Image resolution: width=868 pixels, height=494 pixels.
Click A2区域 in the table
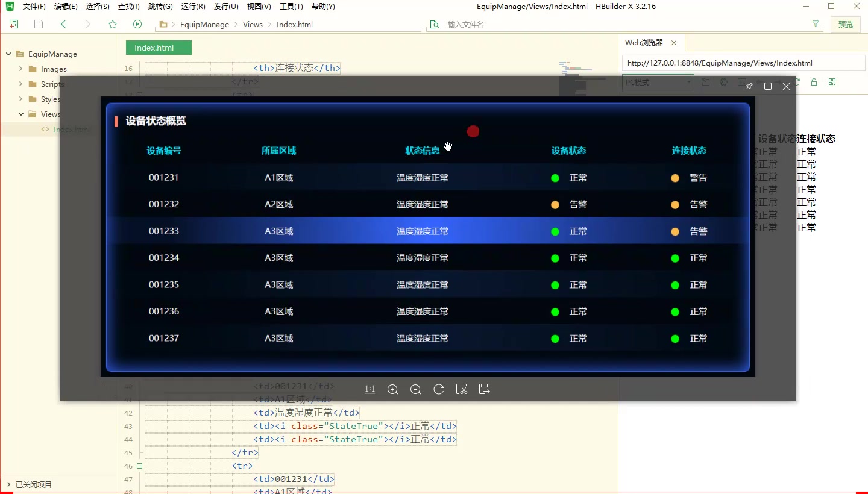(279, 204)
